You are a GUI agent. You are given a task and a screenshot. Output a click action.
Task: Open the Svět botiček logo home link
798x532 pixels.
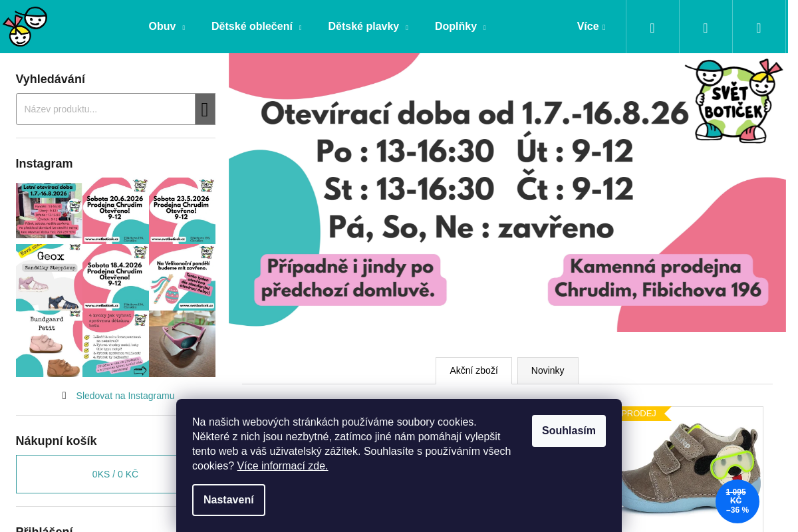coord(25,27)
